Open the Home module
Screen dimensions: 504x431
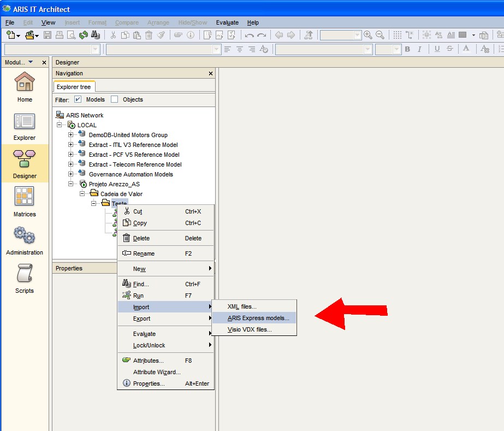pyautogui.click(x=25, y=87)
